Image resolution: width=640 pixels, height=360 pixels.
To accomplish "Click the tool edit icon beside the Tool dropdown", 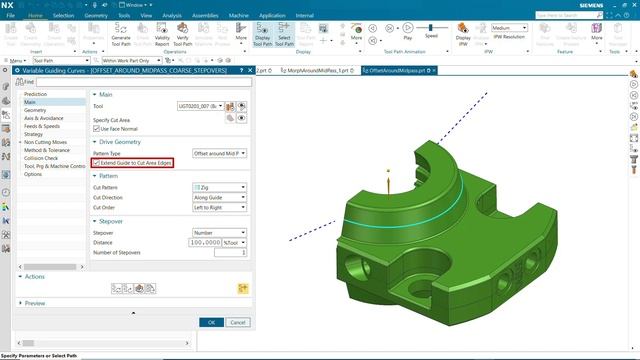I will (x=230, y=107).
